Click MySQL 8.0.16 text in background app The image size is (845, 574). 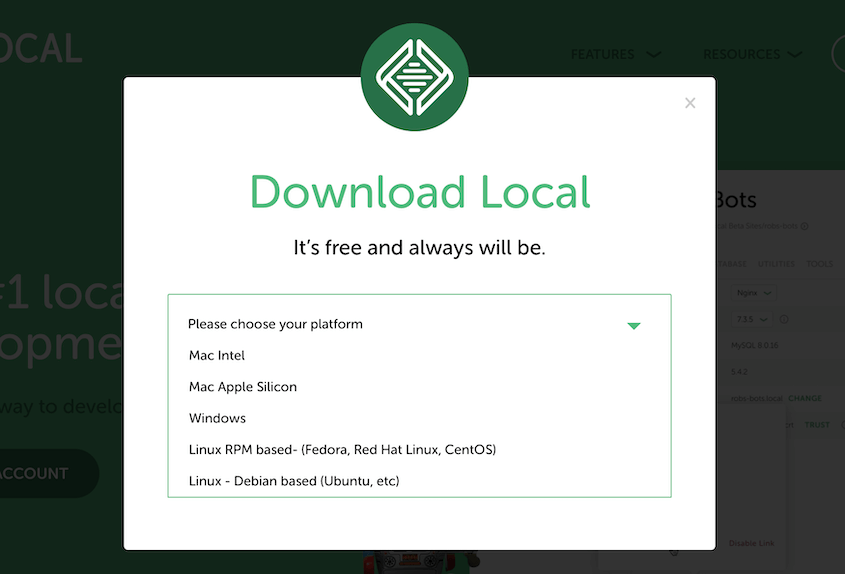click(x=754, y=345)
